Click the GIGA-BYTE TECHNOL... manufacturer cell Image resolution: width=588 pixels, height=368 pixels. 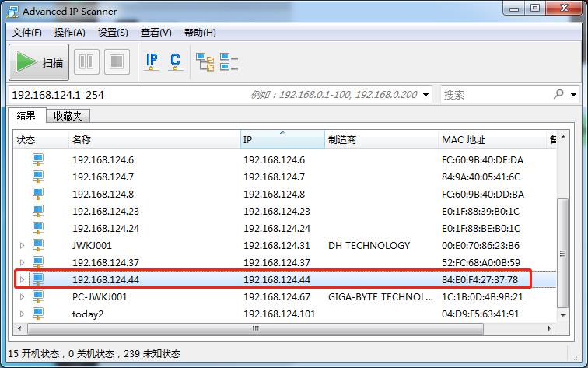point(380,297)
